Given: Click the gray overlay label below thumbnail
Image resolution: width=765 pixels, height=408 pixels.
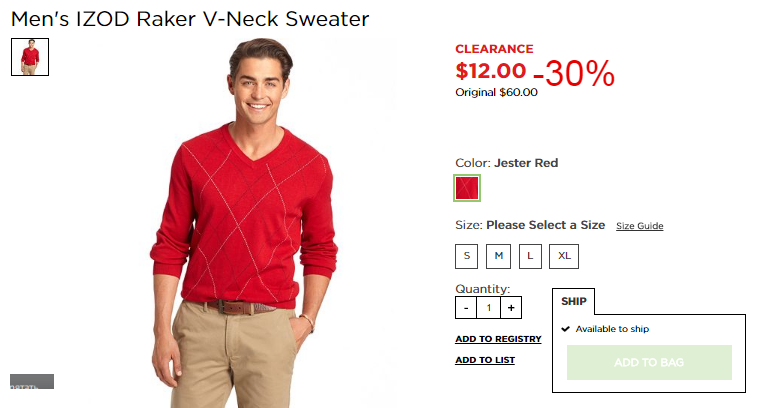Looking at the screenshot, I should click(32, 381).
